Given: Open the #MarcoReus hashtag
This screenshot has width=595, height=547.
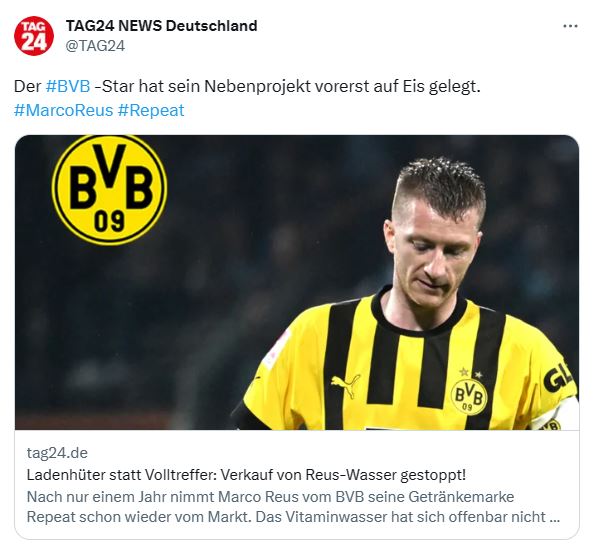Looking at the screenshot, I should click(x=63, y=110).
